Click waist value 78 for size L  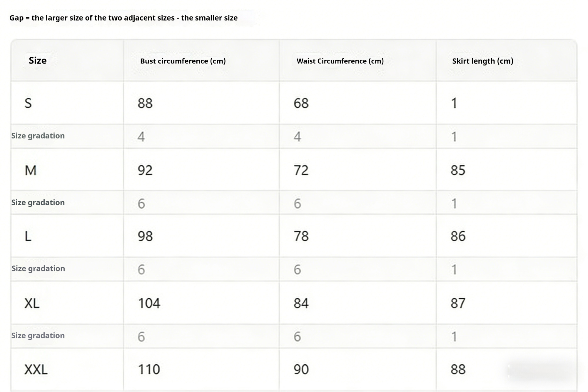(x=301, y=236)
